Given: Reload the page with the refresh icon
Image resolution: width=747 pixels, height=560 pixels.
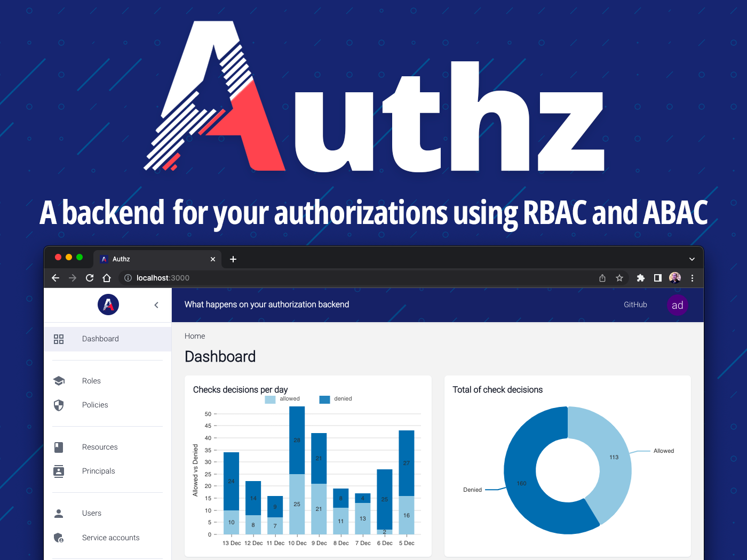Looking at the screenshot, I should (x=90, y=278).
